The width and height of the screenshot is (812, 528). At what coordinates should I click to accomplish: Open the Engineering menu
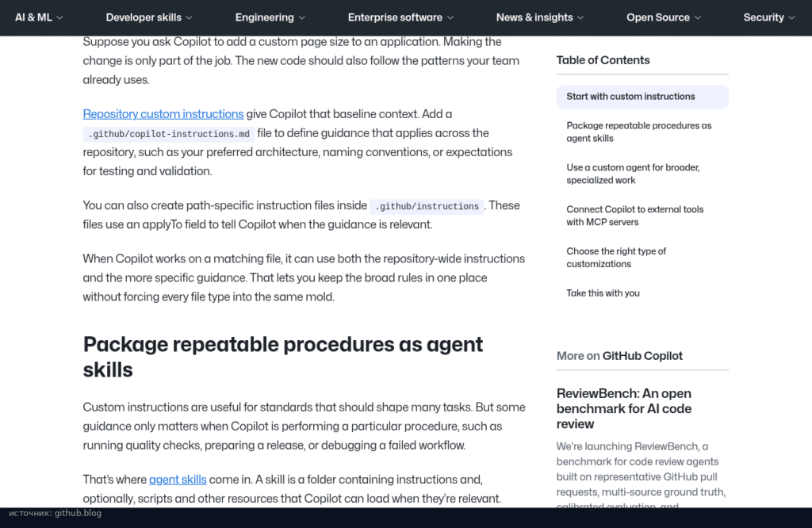coord(270,17)
